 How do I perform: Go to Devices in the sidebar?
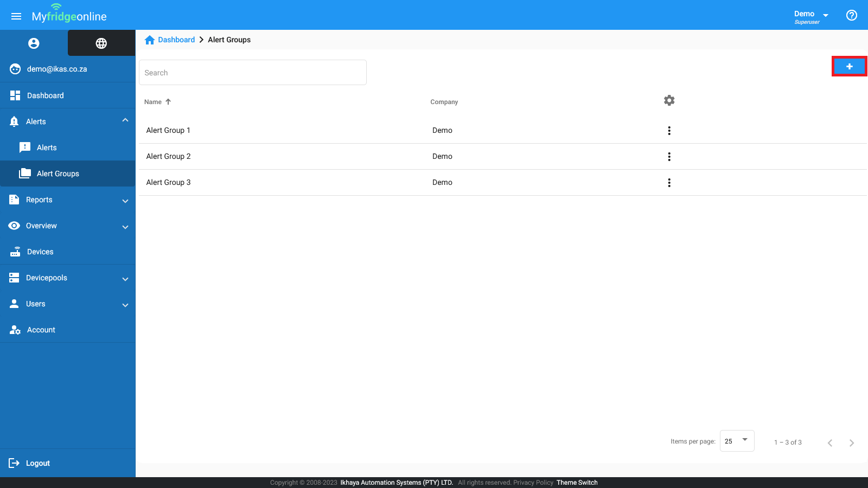click(40, 252)
